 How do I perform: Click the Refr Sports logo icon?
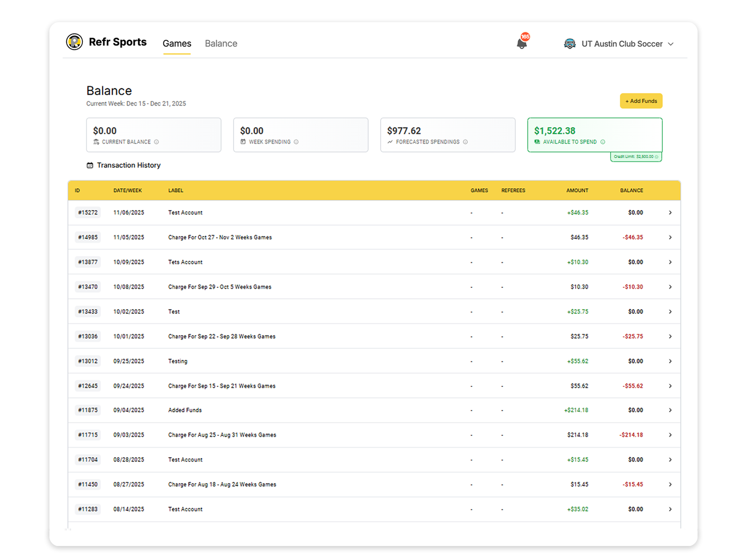(74, 42)
